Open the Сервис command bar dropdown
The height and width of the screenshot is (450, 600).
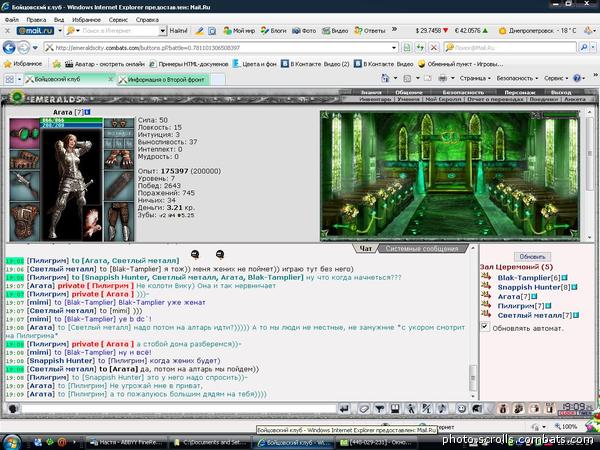coord(556,78)
